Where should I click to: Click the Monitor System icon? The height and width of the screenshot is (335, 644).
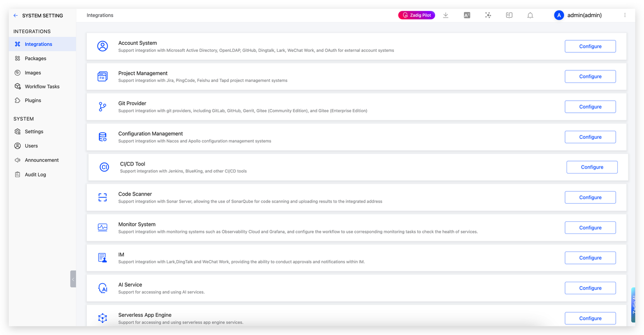click(x=103, y=227)
